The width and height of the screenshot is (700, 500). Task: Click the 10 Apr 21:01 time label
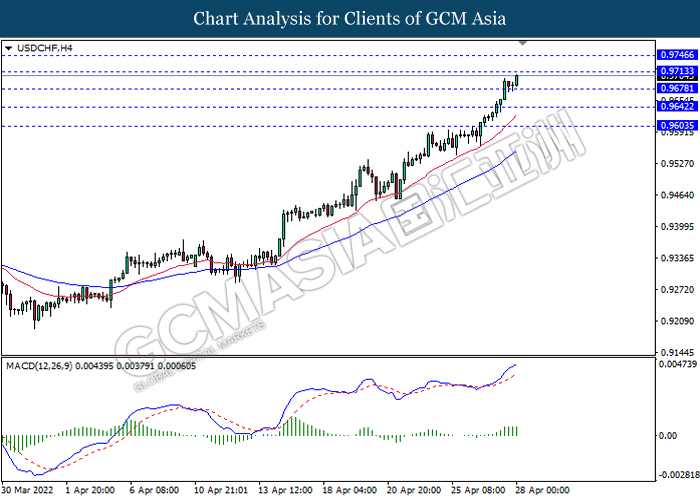click(221, 490)
